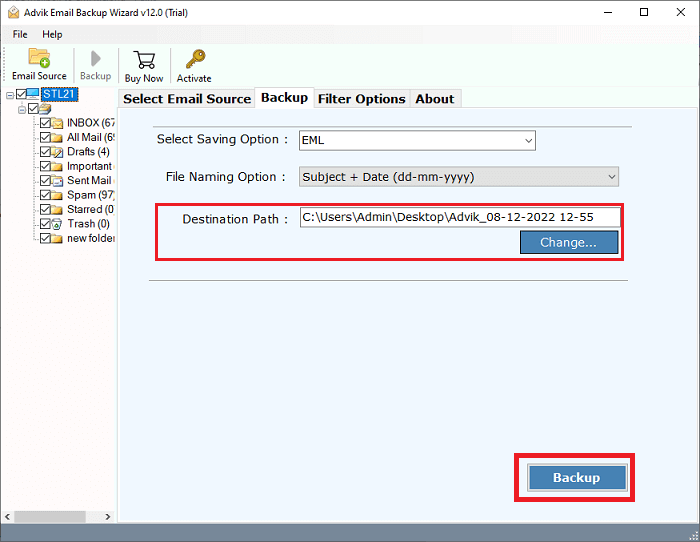This screenshot has width=700, height=542.
Task: Select the Important tree label
Action: [90, 166]
